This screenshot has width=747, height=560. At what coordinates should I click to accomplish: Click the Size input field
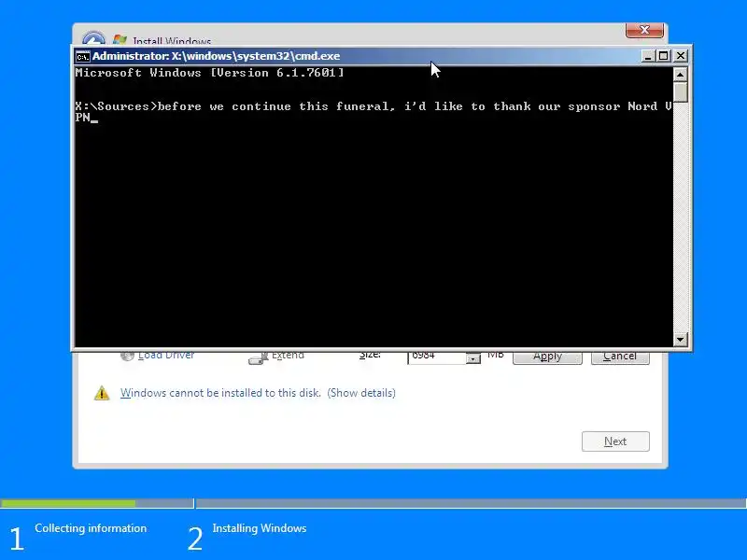pos(437,357)
